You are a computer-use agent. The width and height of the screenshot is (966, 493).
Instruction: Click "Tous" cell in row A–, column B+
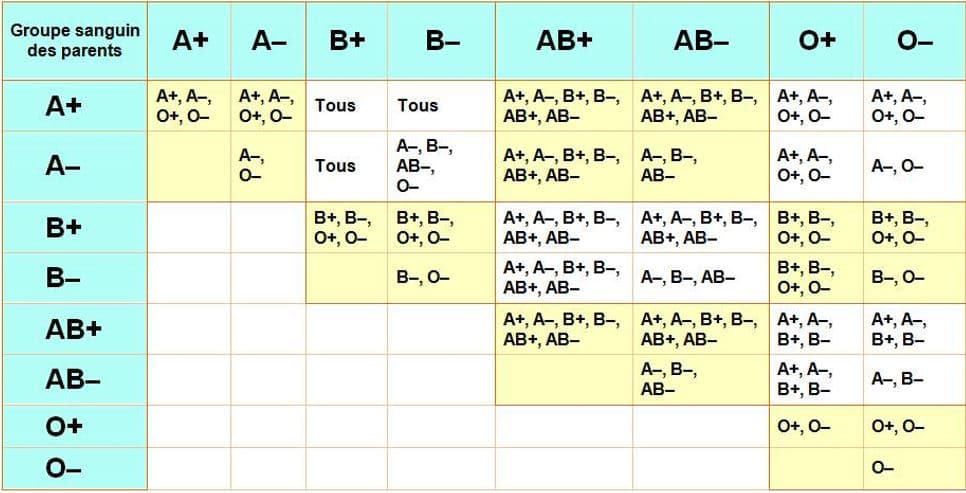(335, 166)
